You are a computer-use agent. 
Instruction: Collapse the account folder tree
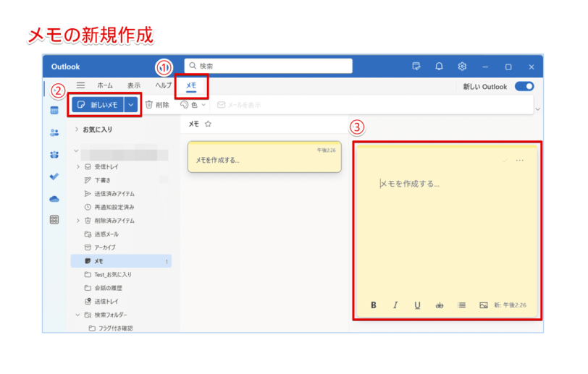click(77, 150)
